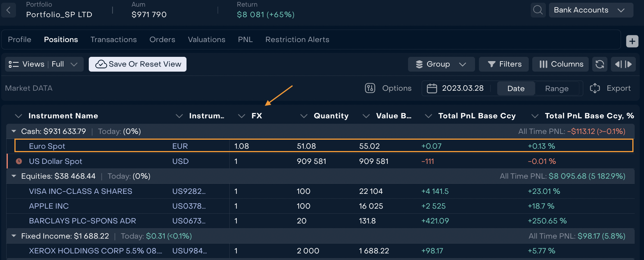Open the Views Full dropdown
The width and height of the screenshot is (644, 260).
pos(44,64)
